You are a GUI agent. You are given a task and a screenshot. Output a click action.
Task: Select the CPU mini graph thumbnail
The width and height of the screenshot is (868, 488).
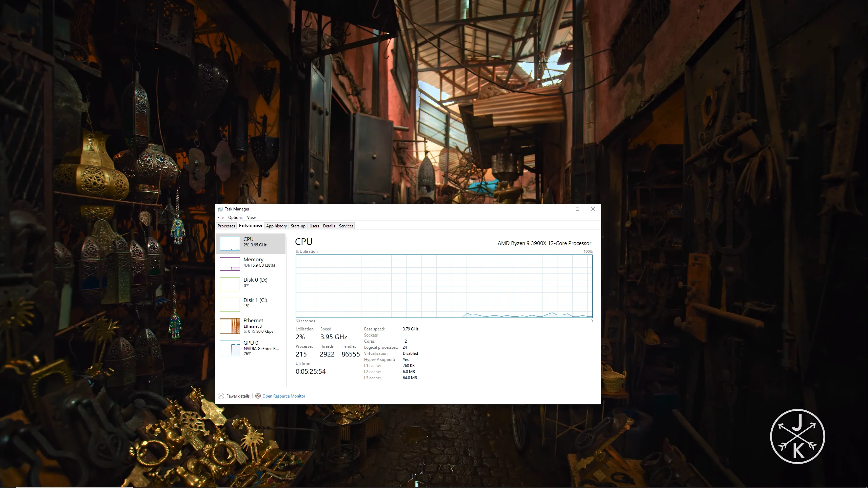[230, 244]
